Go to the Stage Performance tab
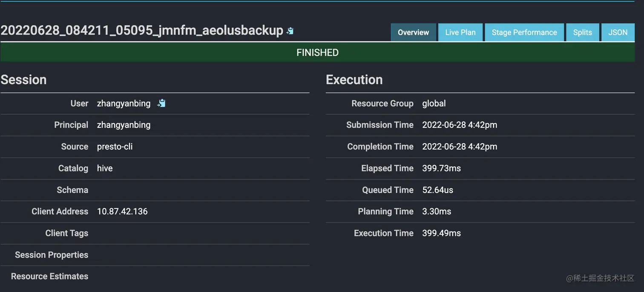This screenshot has width=644, height=292. pyautogui.click(x=524, y=32)
